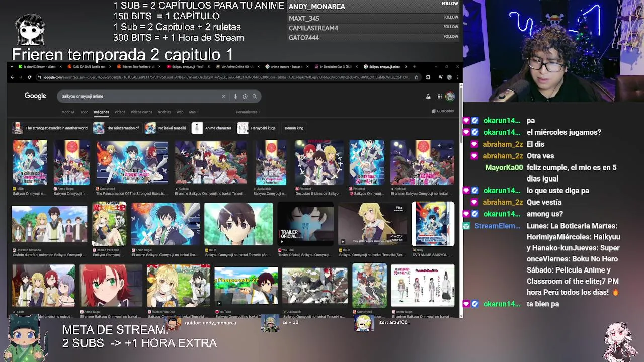Open the eBay DVD ANIME SAIKYOU image
The image size is (644, 362).
coord(433,224)
